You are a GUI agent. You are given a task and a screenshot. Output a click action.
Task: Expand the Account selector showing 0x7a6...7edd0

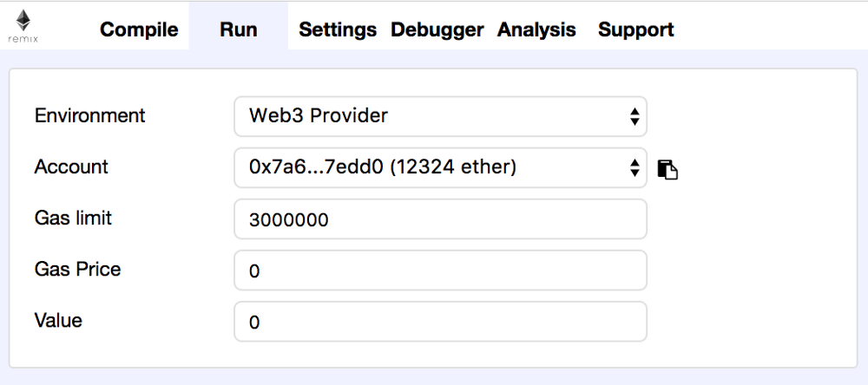coord(434,167)
